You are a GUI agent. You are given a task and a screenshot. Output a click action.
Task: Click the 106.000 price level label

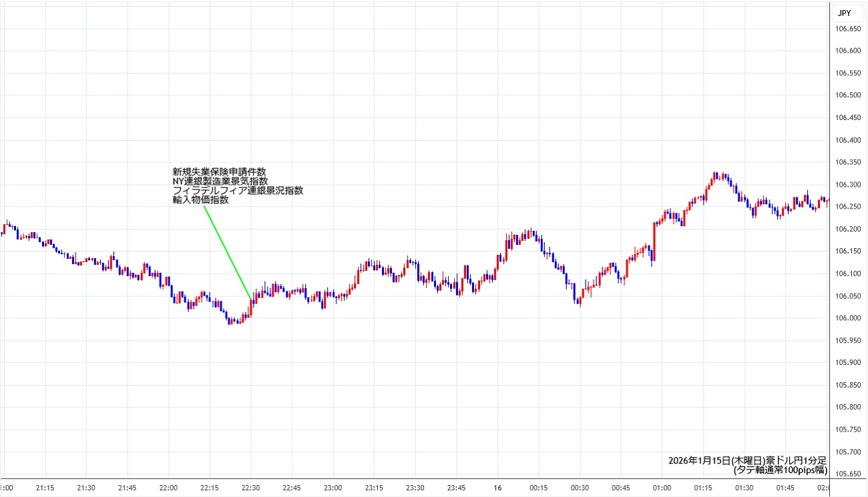coord(849,318)
